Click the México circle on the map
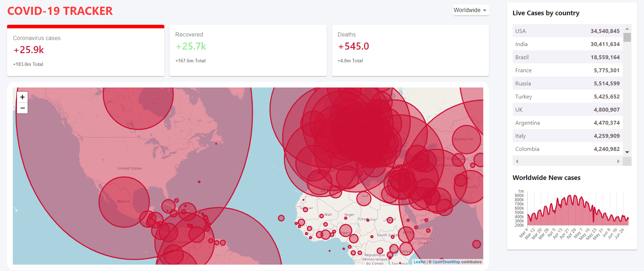644x271 pixels. 124,202
